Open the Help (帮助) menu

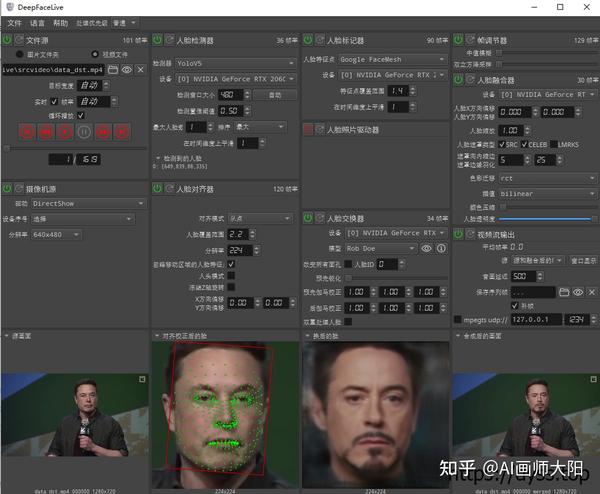(60, 23)
